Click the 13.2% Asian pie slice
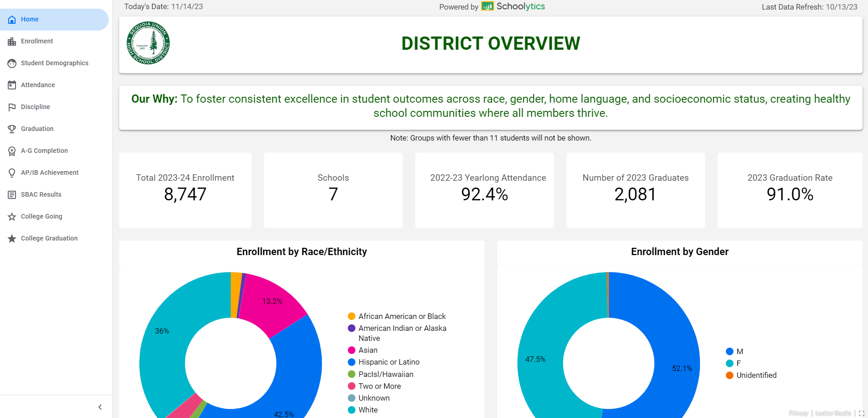 273,302
